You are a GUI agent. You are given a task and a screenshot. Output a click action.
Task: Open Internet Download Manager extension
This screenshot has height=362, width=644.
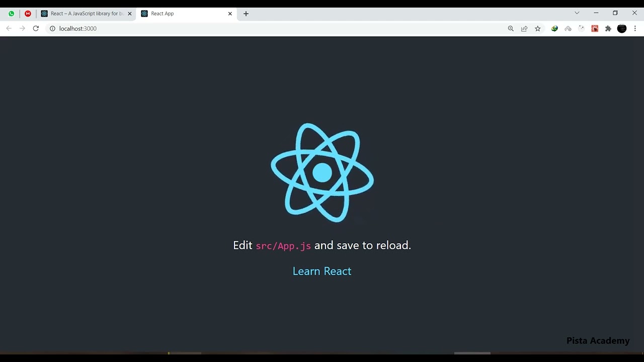coord(554,29)
